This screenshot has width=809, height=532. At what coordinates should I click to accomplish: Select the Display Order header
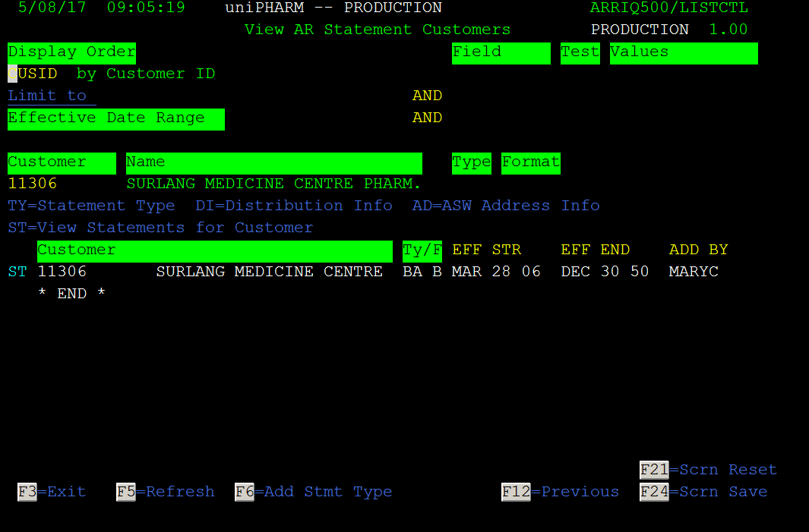(x=71, y=54)
